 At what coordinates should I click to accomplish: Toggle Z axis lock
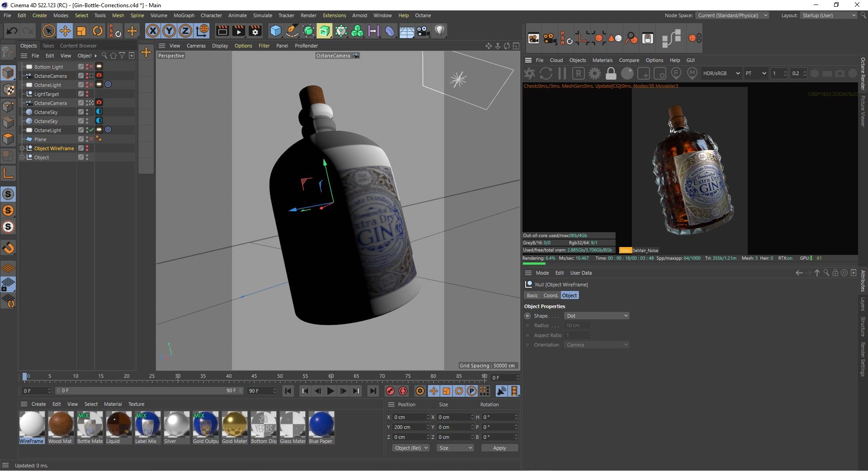[x=185, y=31]
